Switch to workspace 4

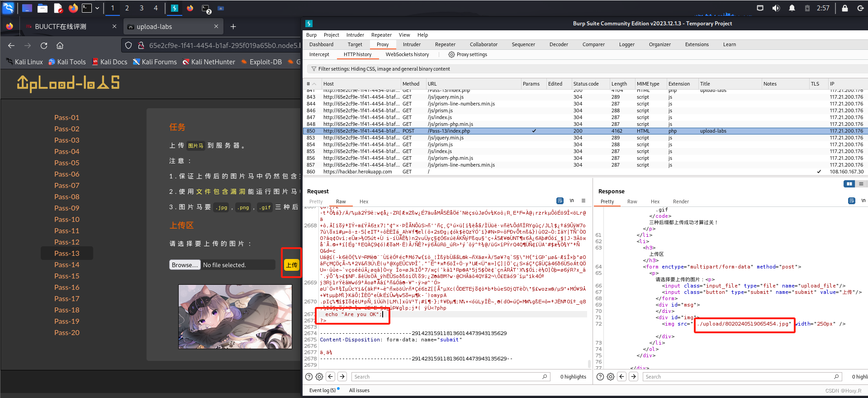156,8
